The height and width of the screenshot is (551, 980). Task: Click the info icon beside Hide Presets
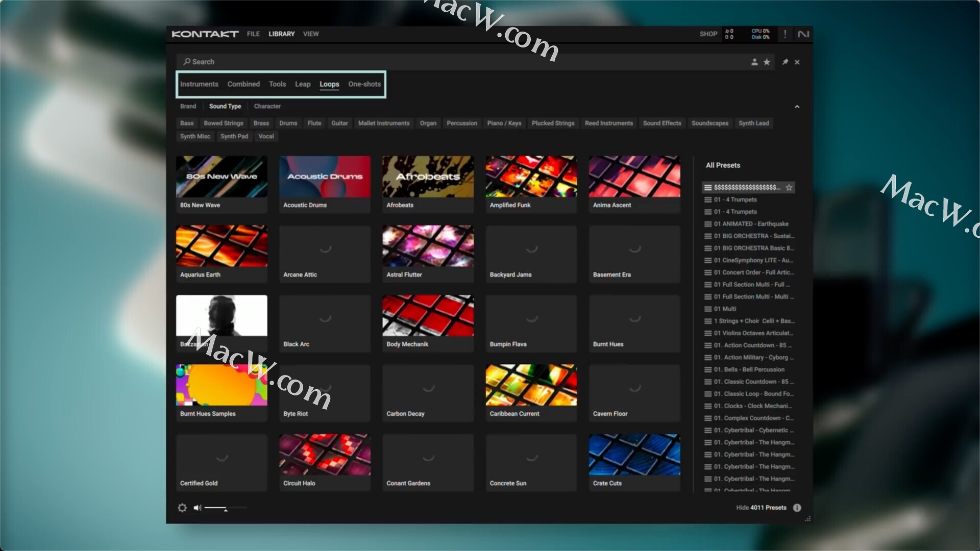(797, 508)
